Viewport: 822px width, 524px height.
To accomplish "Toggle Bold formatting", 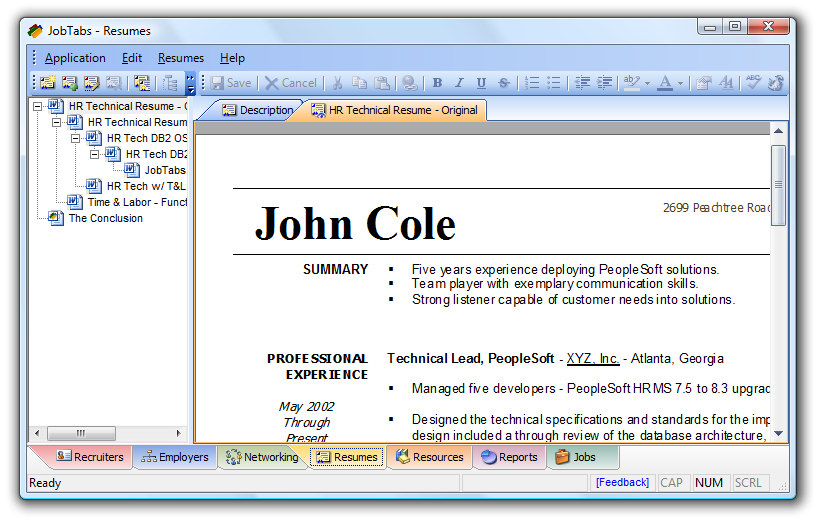I will (x=437, y=83).
